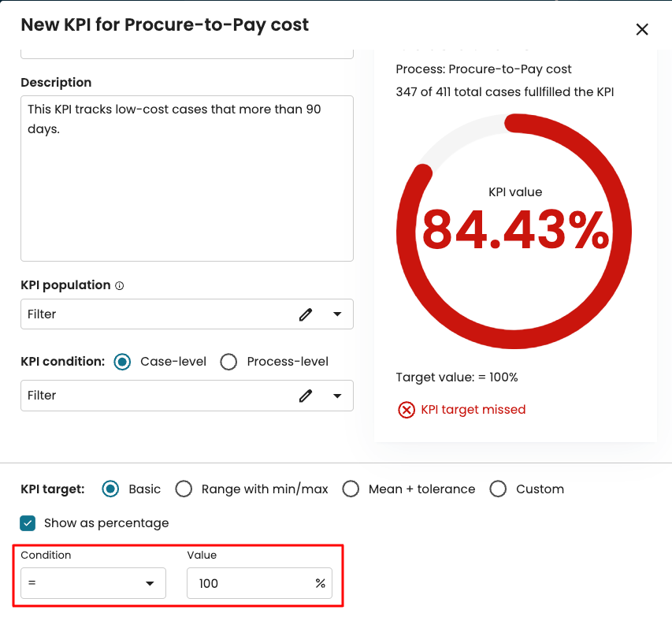Viewport: 672px width, 632px height.
Task: Edit the KPI population filter with pencil icon
Action: (x=306, y=314)
